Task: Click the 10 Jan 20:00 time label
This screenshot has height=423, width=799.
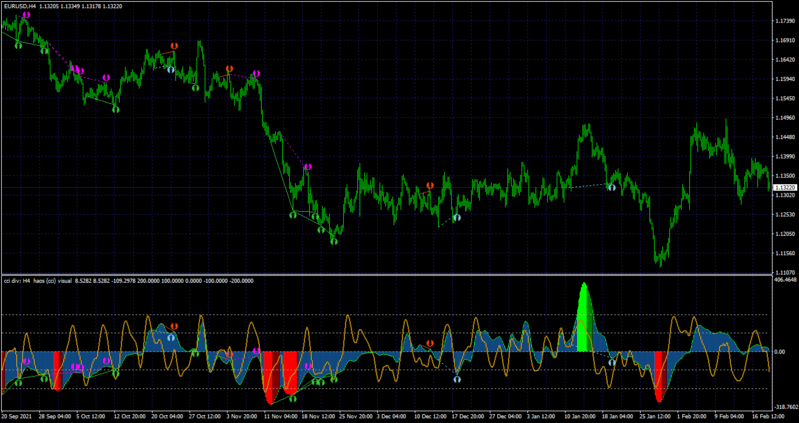Action: tap(580, 416)
